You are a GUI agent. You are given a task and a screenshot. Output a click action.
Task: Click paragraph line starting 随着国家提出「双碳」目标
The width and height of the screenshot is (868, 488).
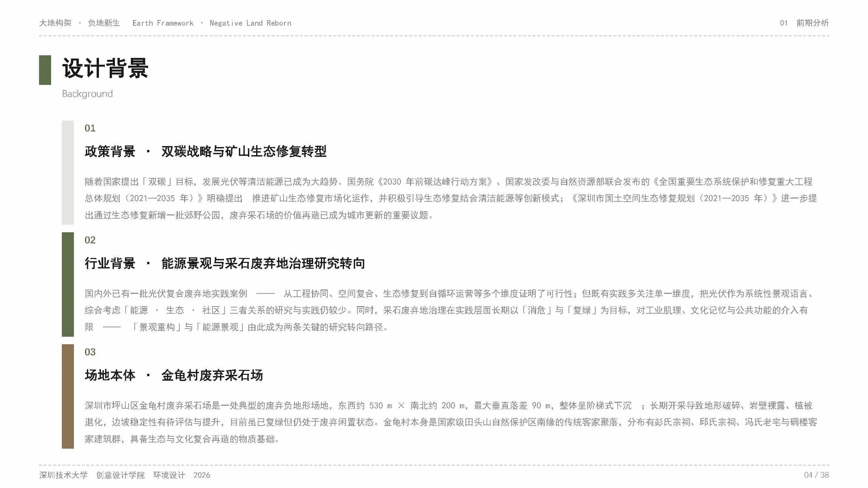point(449,182)
